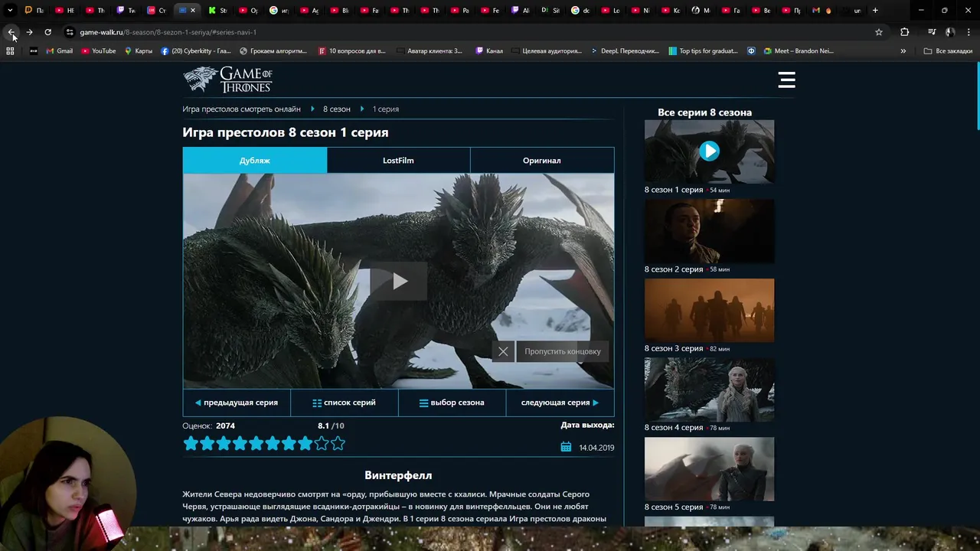This screenshot has width=980, height=551.
Task: Rate the episode with the tenth star
Action: 338,443
